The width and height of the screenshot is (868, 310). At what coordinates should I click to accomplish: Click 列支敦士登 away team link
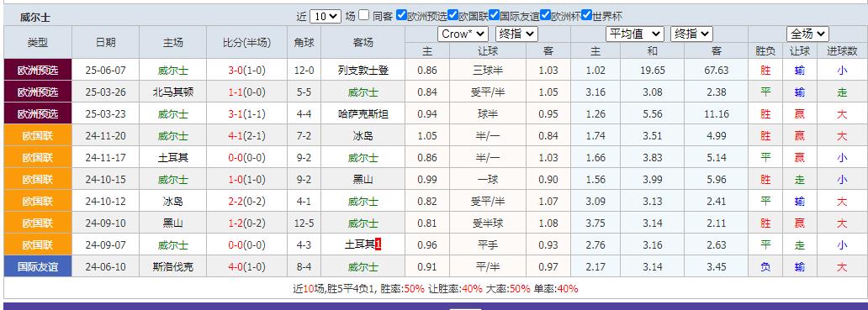pos(363,71)
